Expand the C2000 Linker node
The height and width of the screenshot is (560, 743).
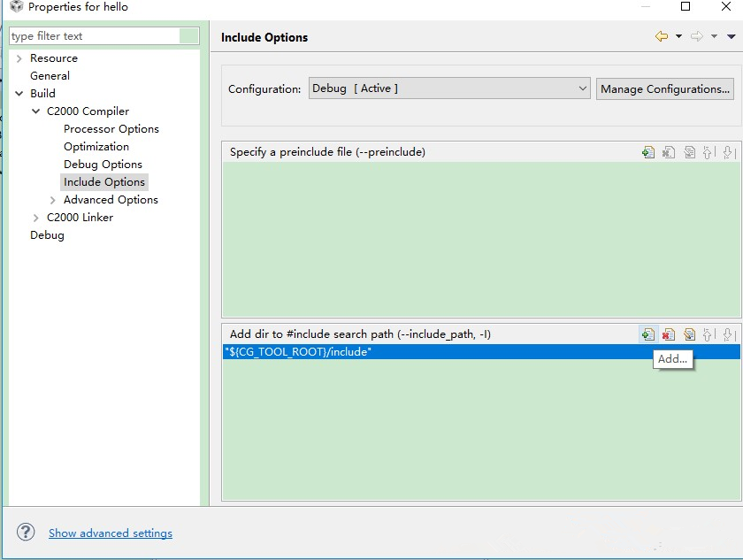pos(36,218)
